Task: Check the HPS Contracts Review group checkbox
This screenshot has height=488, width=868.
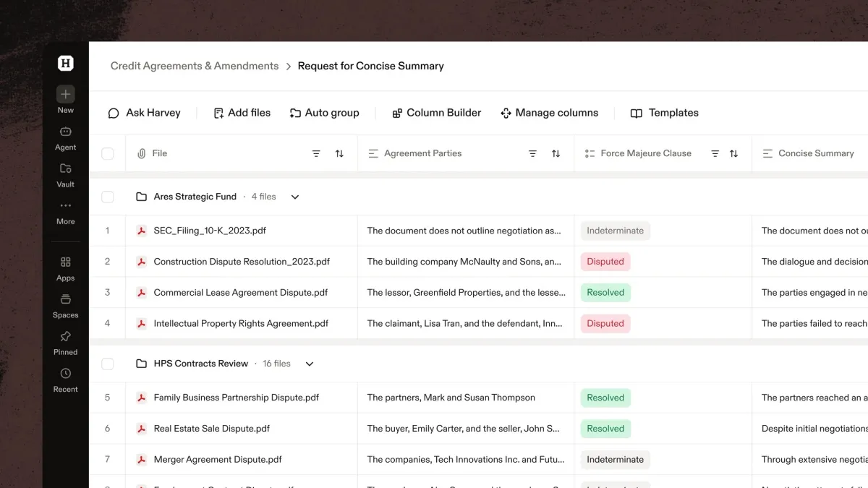Action: 108,364
